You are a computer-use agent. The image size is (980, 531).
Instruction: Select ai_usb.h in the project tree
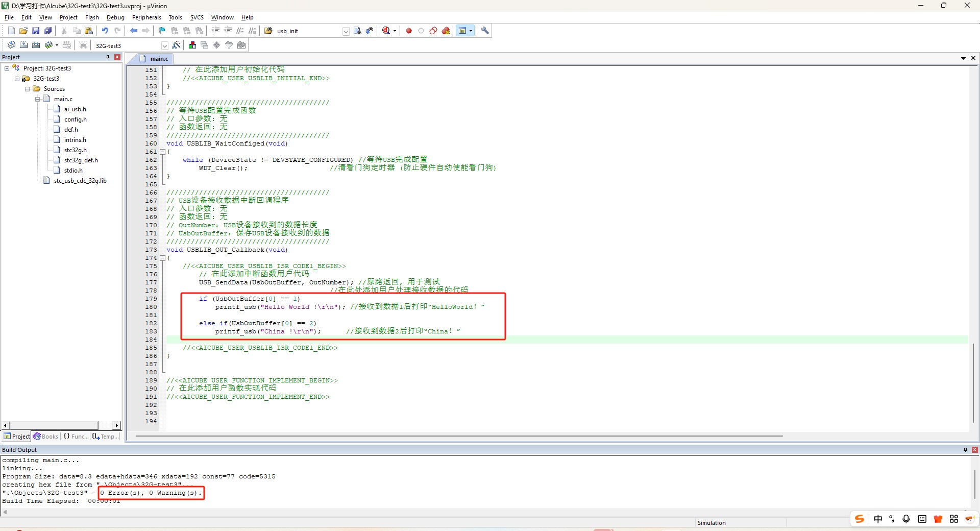point(75,109)
